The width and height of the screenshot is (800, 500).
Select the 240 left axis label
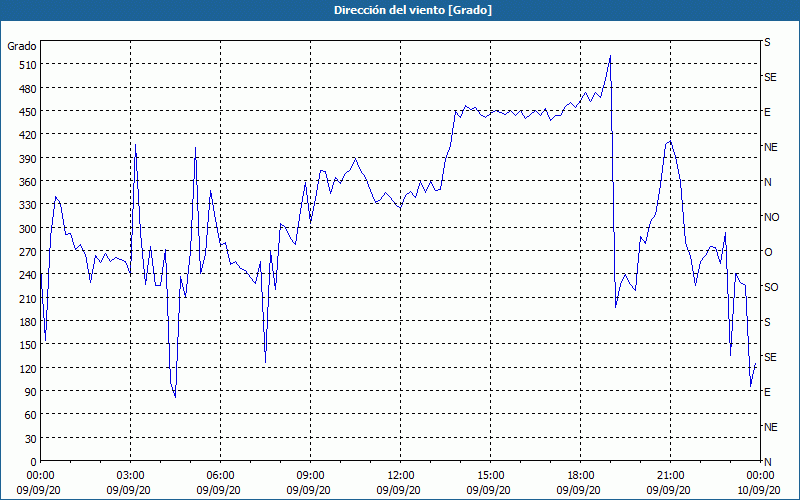point(28,276)
